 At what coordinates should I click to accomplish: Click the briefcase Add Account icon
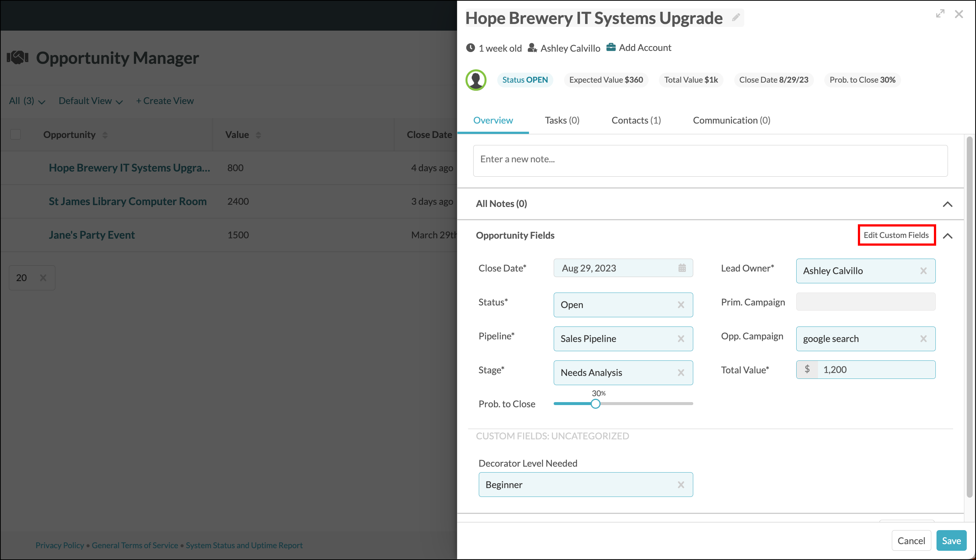(611, 48)
